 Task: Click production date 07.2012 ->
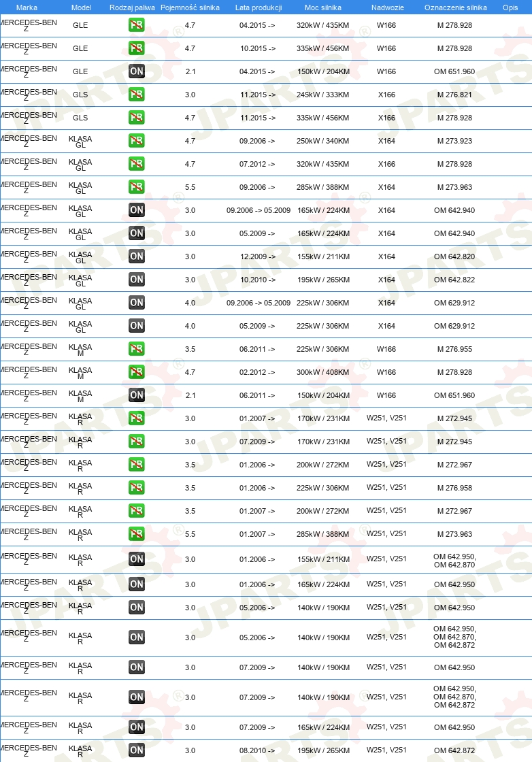point(257,164)
